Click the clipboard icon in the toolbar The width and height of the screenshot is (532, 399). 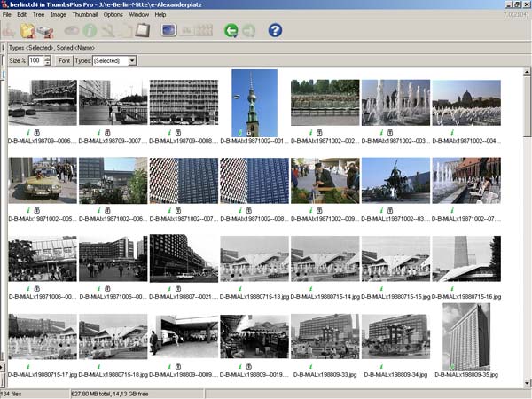143,31
